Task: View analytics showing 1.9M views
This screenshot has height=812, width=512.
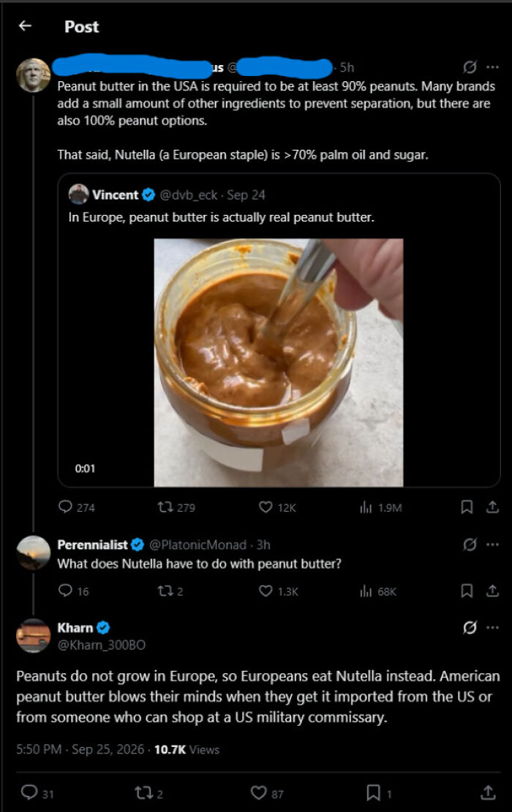Action: (x=381, y=507)
